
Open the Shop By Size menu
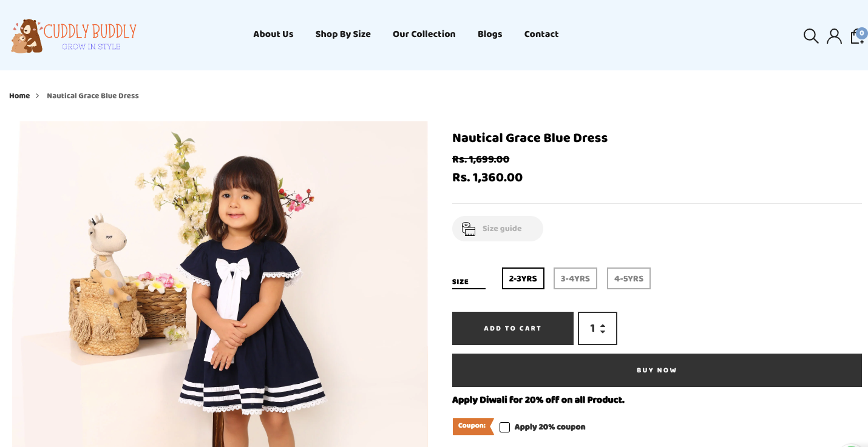coord(343,34)
